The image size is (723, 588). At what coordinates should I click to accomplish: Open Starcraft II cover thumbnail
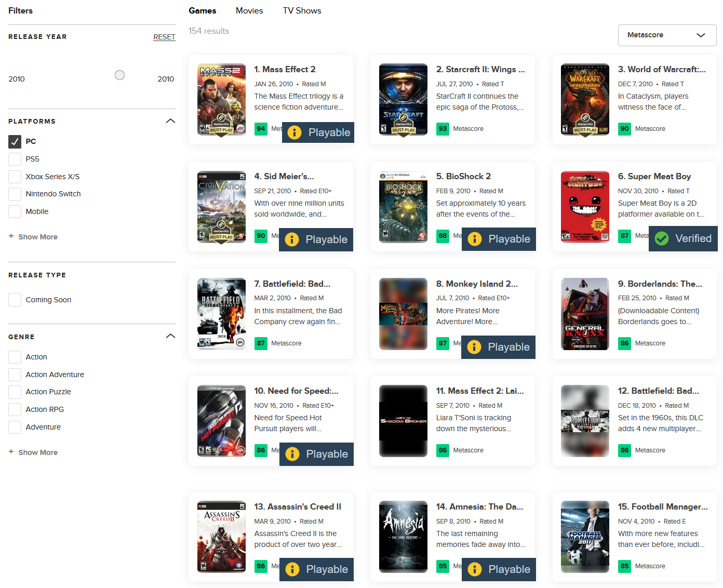[403, 99]
